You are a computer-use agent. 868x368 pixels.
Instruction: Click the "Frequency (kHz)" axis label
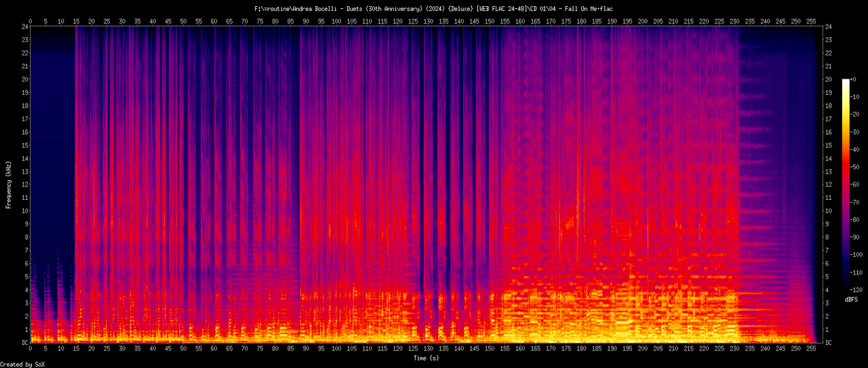[8, 185]
